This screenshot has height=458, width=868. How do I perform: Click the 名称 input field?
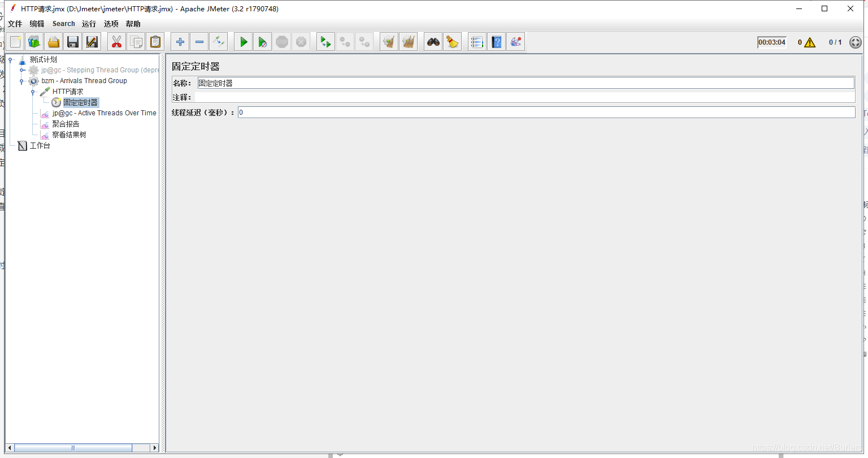click(x=526, y=83)
